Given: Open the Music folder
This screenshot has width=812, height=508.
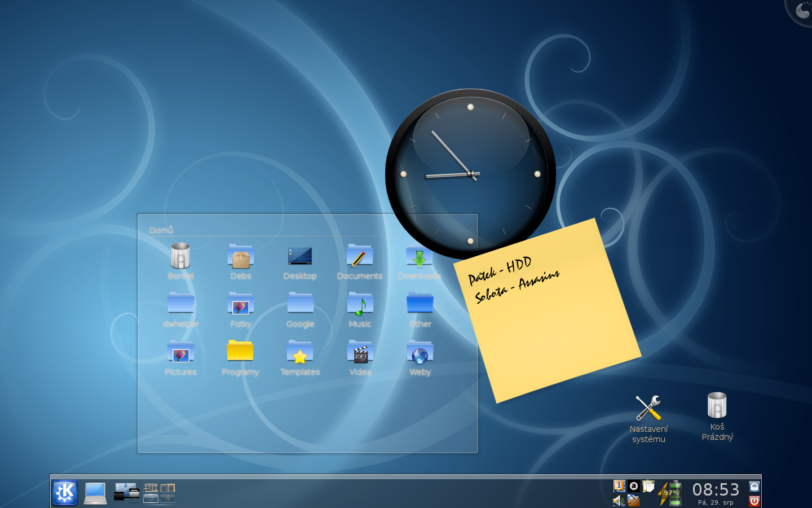Looking at the screenshot, I should pyautogui.click(x=360, y=309).
